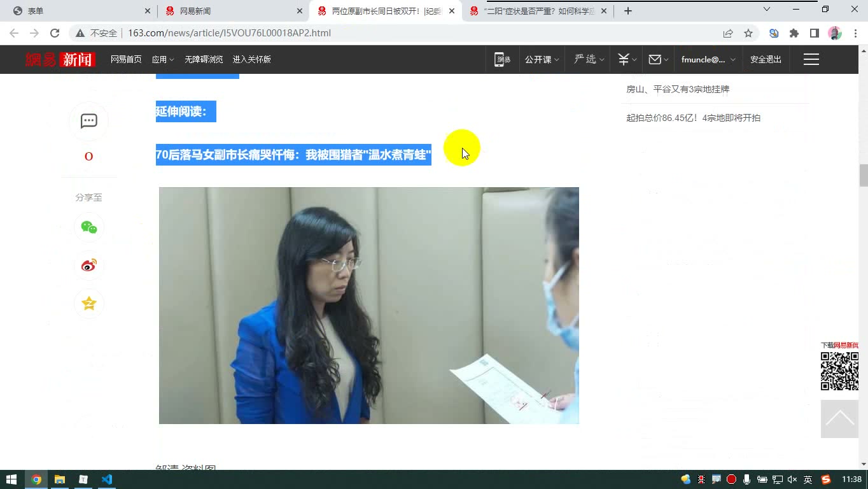Unmute via the volume tray icon
The height and width of the screenshot is (489, 868).
pos(792,479)
